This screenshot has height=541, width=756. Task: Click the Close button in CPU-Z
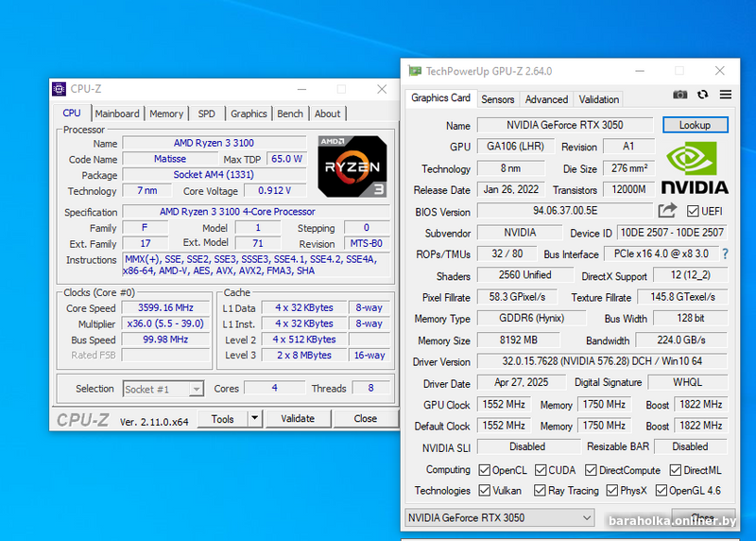coord(366,418)
